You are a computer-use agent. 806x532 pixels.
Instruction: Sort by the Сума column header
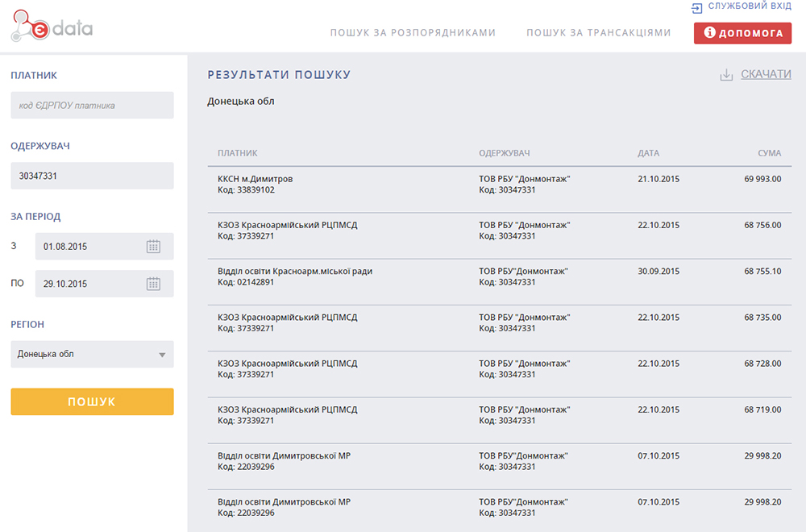tap(769, 153)
